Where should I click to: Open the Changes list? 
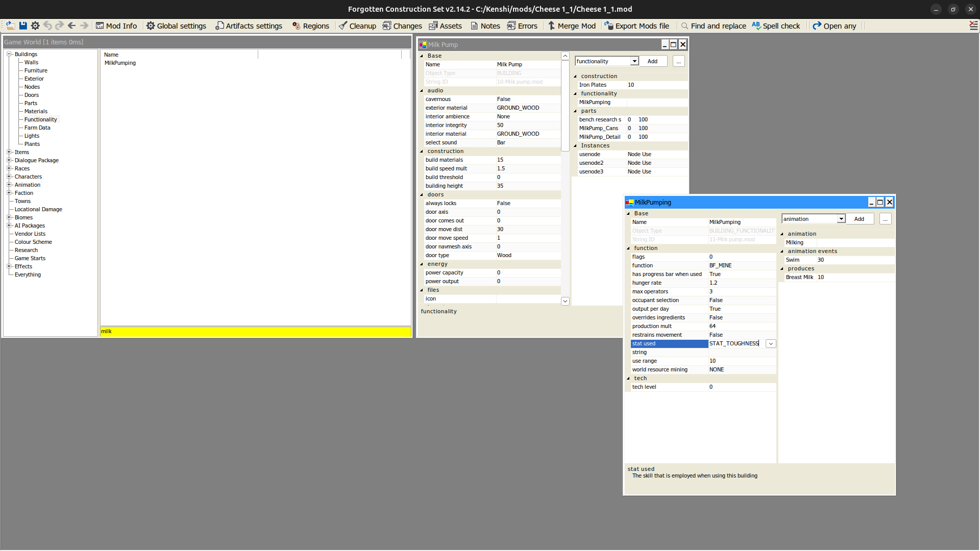click(x=402, y=26)
